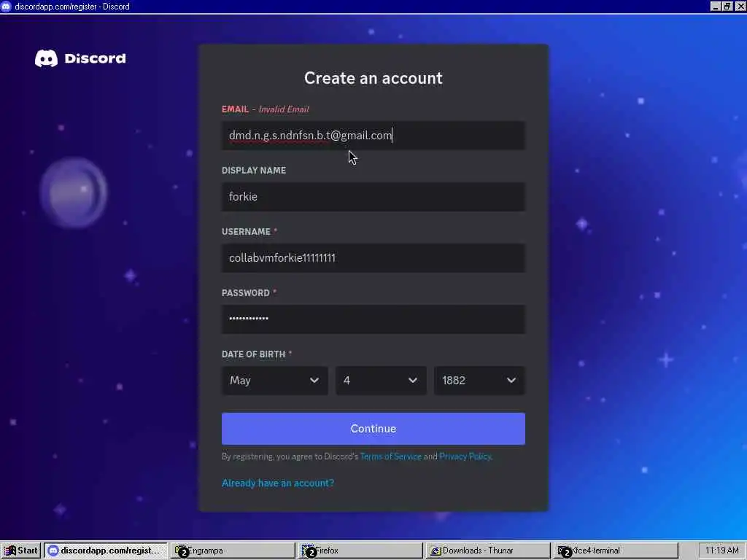Viewport: 747px width, 560px height.
Task: Open the Start menu on the taskbar
Action: tap(21, 551)
